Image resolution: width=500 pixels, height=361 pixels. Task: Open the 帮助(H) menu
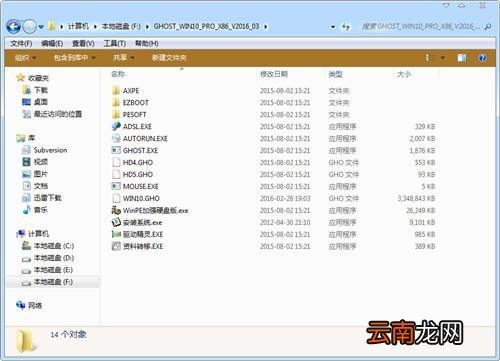tap(147, 43)
